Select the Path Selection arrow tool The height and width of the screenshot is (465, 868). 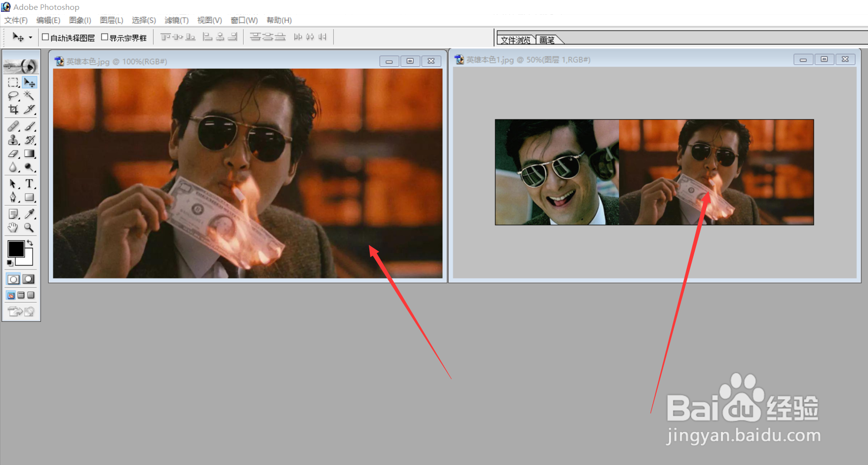coord(13,184)
